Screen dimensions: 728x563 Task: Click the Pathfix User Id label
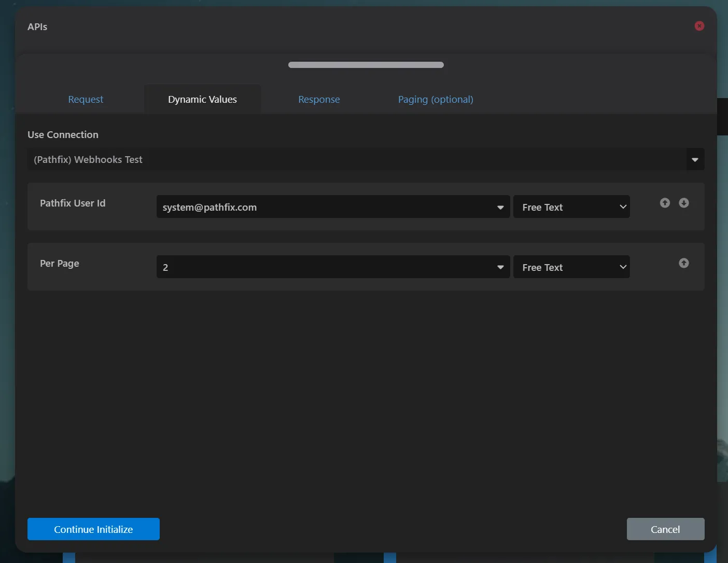(73, 203)
